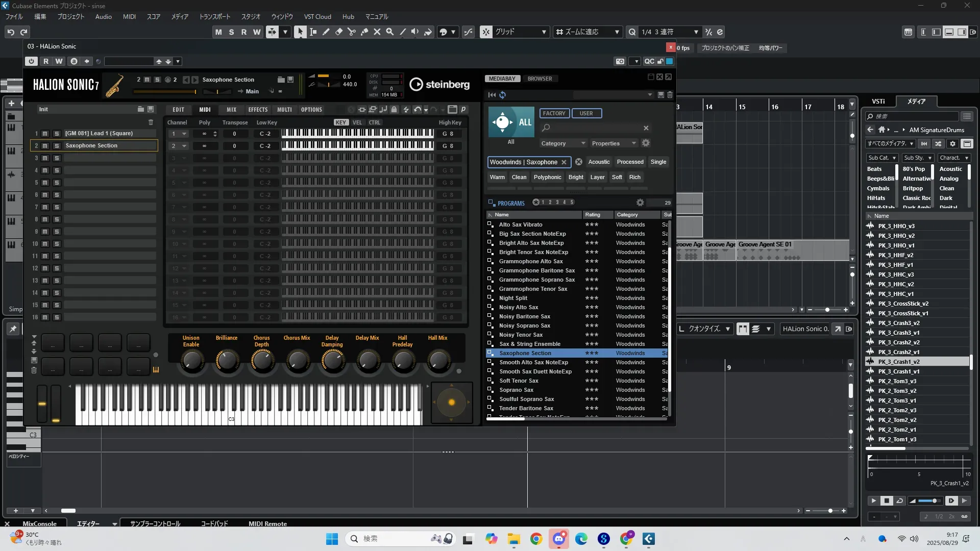Open the Audio menu
This screenshot has height=551, width=980.
tap(103, 16)
